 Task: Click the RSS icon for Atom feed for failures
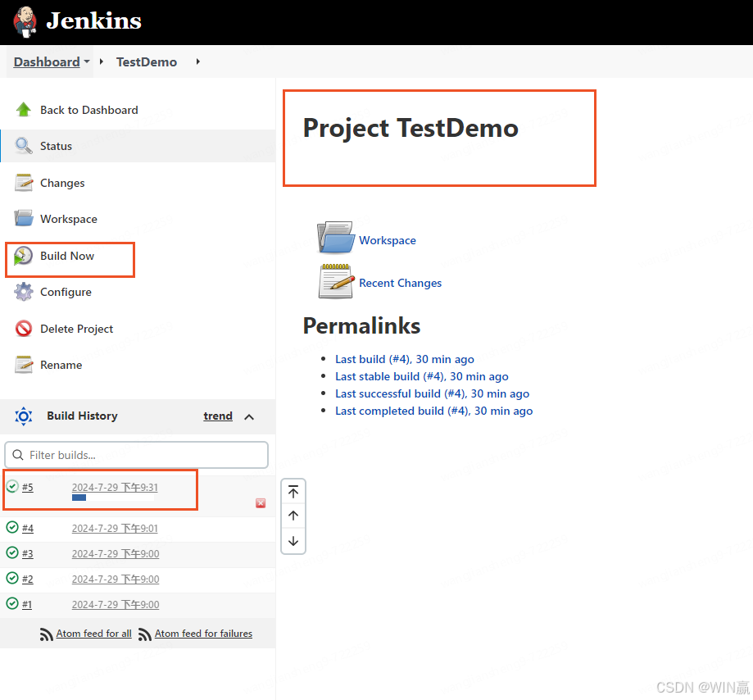click(x=144, y=634)
